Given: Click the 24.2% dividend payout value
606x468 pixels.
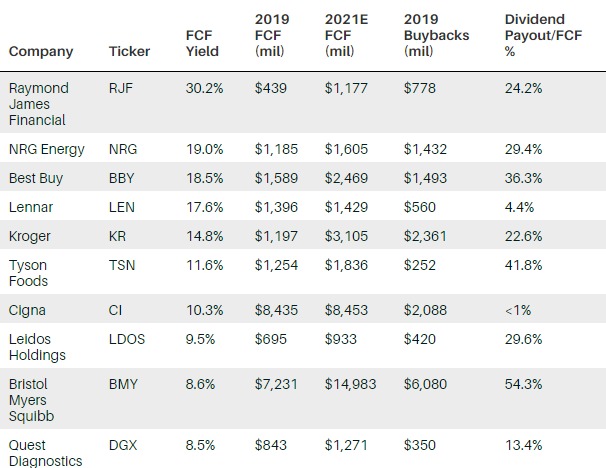Looking at the screenshot, I should (523, 88).
